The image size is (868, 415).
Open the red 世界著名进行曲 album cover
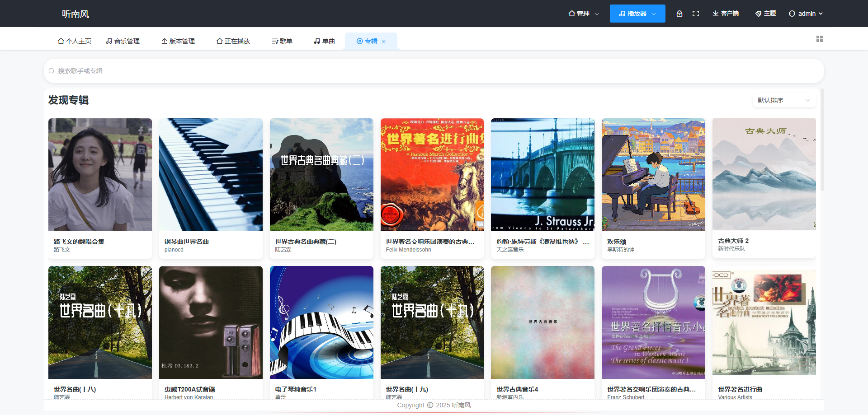432,175
